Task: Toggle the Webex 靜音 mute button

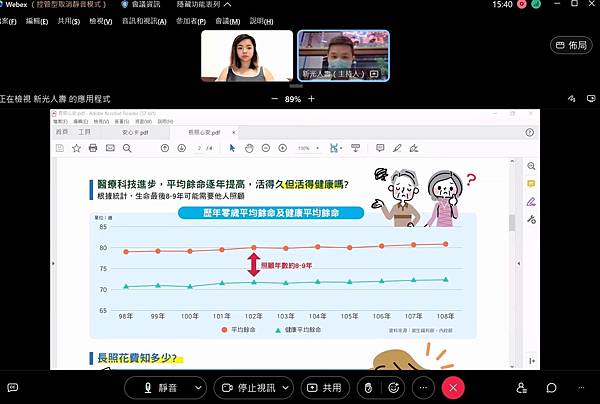Action: coord(160,388)
